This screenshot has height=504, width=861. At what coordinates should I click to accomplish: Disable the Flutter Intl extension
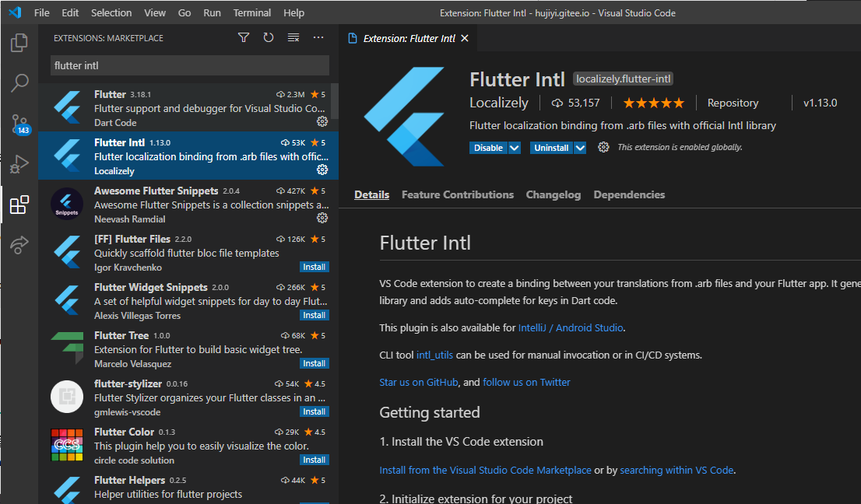click(x=489, y=148)
